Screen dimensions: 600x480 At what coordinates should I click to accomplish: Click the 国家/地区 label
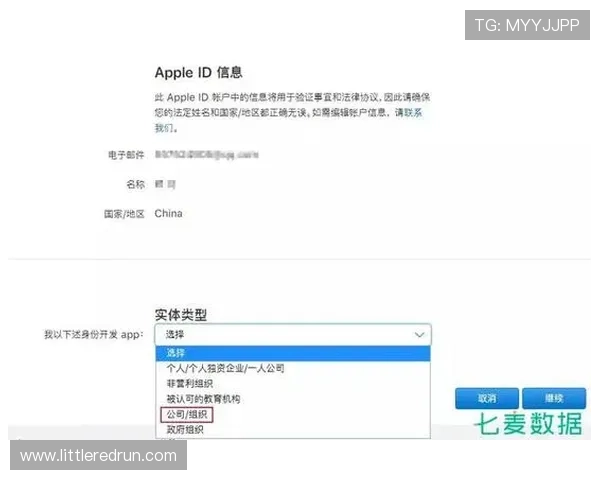tap(124, 214)
